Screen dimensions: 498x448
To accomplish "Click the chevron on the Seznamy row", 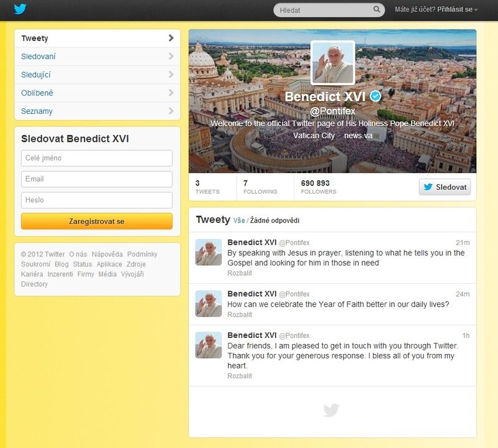I will (171, 111).
